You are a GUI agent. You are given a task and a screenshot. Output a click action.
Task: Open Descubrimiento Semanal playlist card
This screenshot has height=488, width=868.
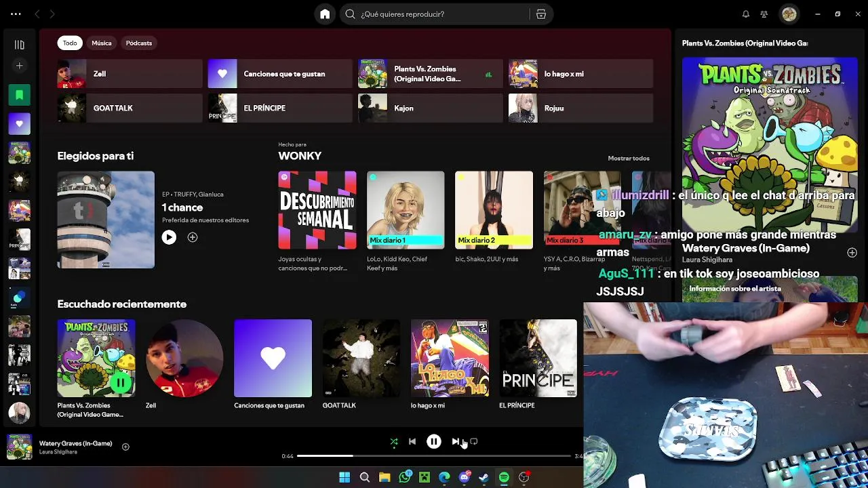point(317,221)
